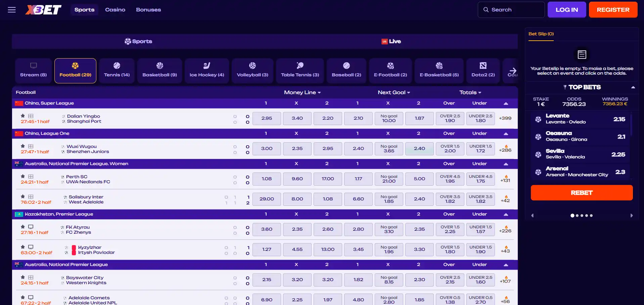Collapse Australia National Premier League Women section
The height and width of the screenshot is (305, 644).
pyautogui.click(x=506, y=164)
